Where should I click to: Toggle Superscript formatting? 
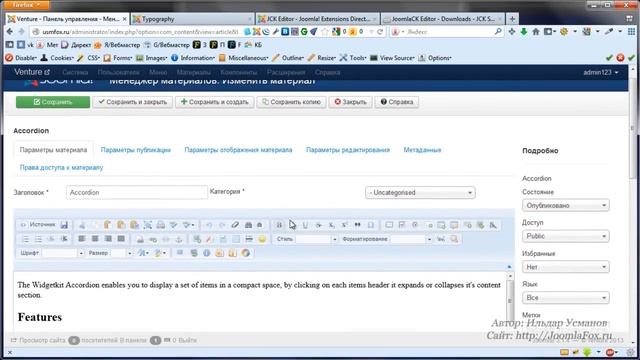(x=344, y=225)
